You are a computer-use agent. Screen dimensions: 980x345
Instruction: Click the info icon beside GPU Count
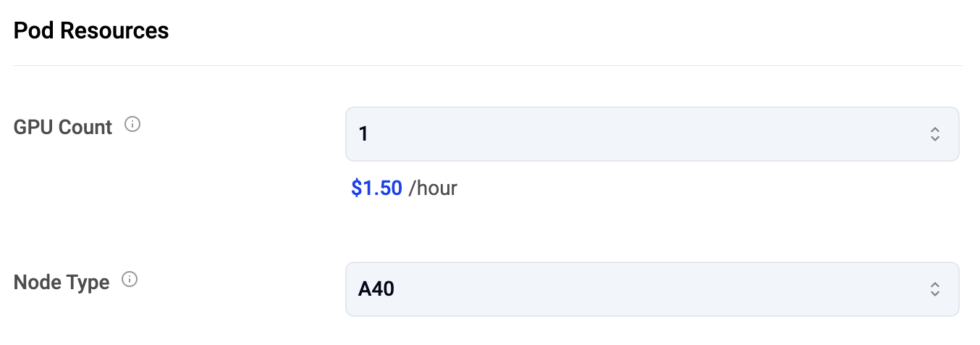(x=132, y=125)
